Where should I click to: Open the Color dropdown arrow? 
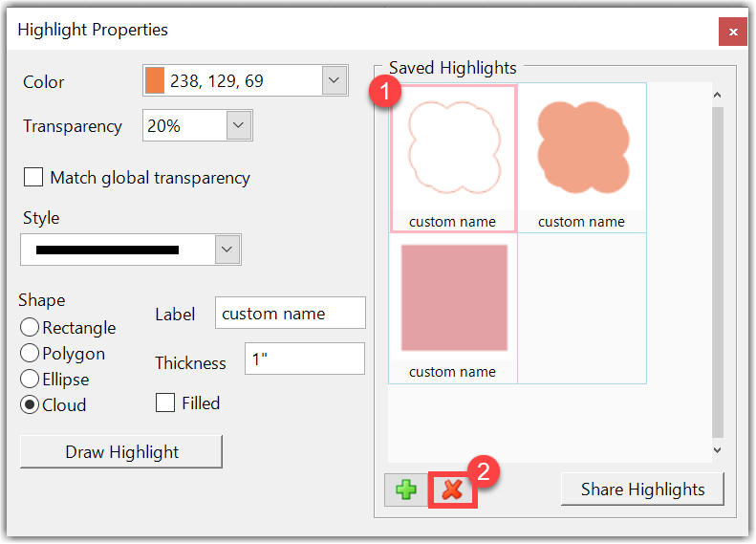coord(335,80)
